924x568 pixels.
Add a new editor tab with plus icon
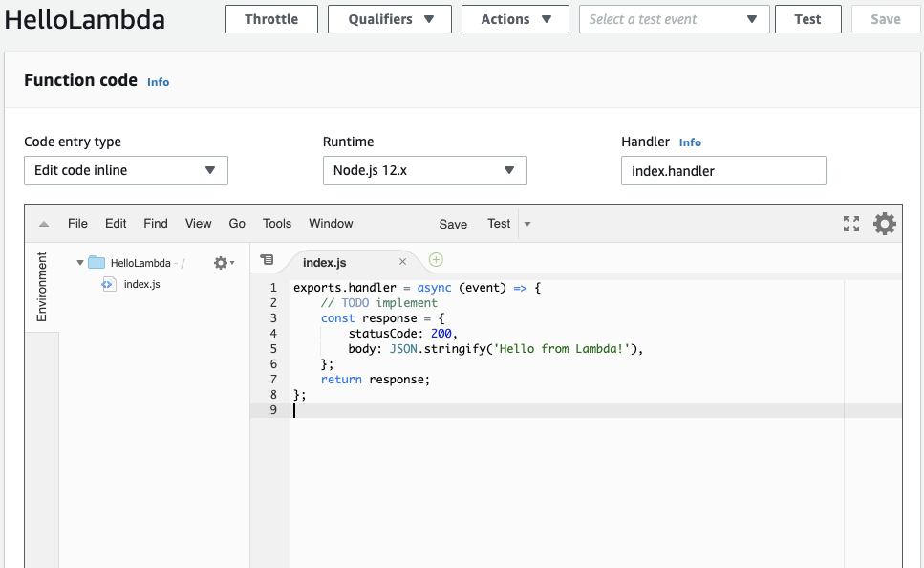click(436, 259)
